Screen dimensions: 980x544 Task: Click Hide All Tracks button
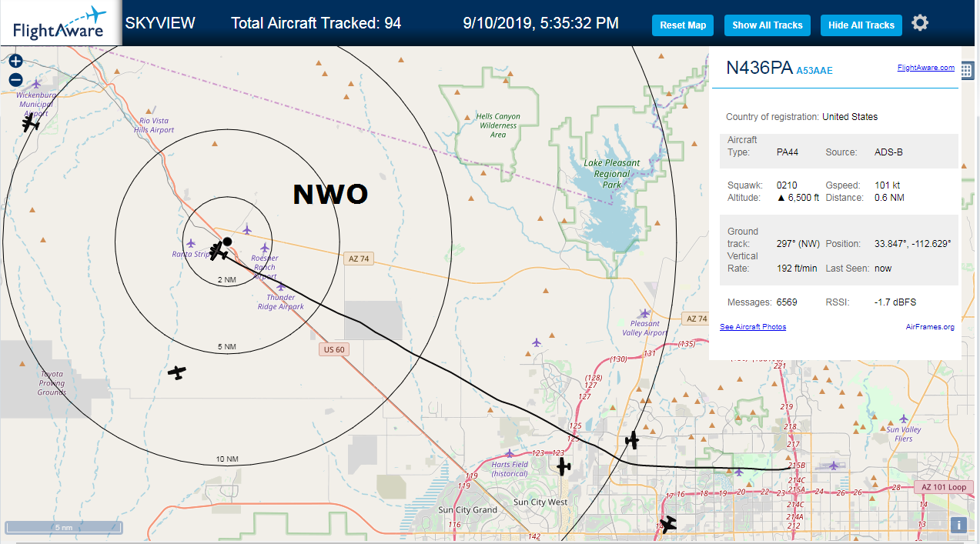click(861, 25)
